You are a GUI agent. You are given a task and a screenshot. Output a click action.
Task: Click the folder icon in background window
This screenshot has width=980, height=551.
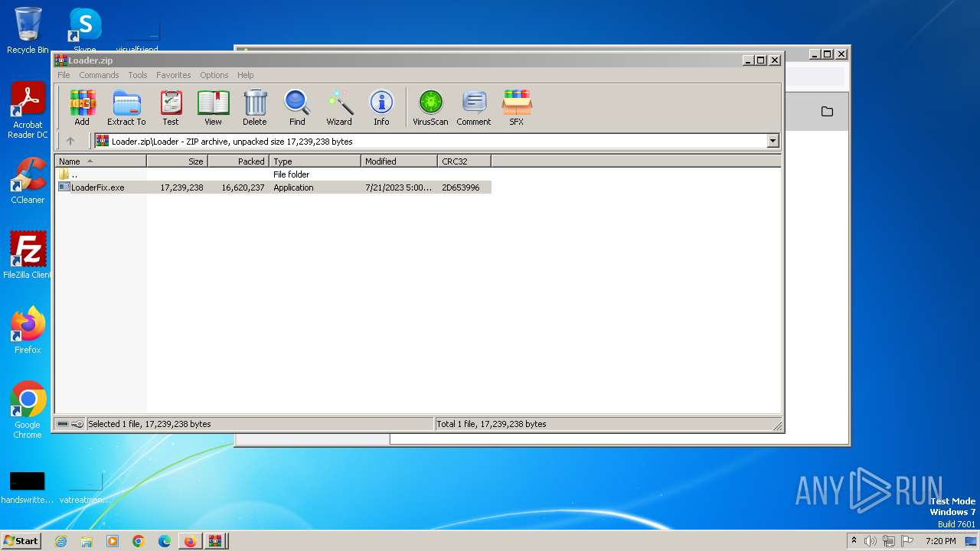(x=827, y=112)
